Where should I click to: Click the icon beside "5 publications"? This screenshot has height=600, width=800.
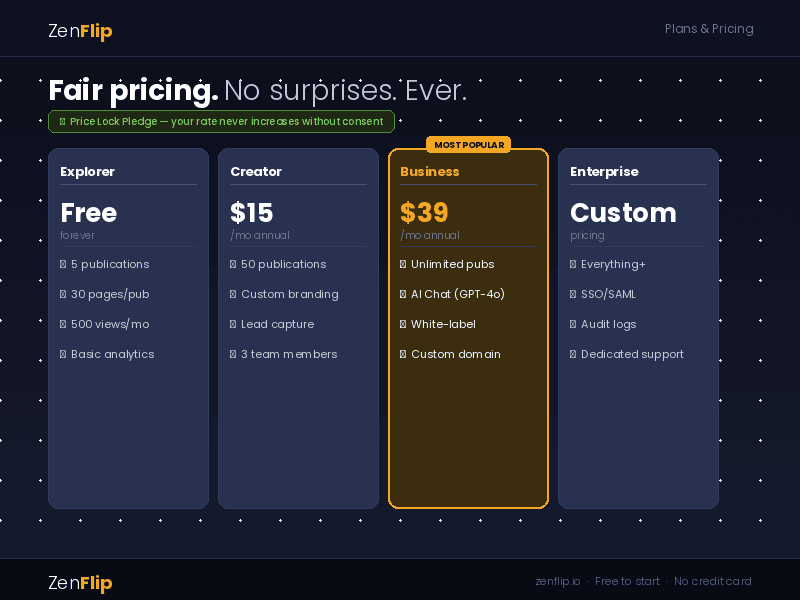[x=63, y=265]
